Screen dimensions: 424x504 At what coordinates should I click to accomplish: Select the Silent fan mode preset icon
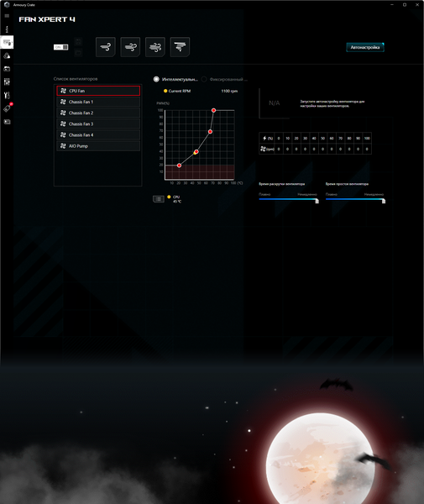click(105, 47)
